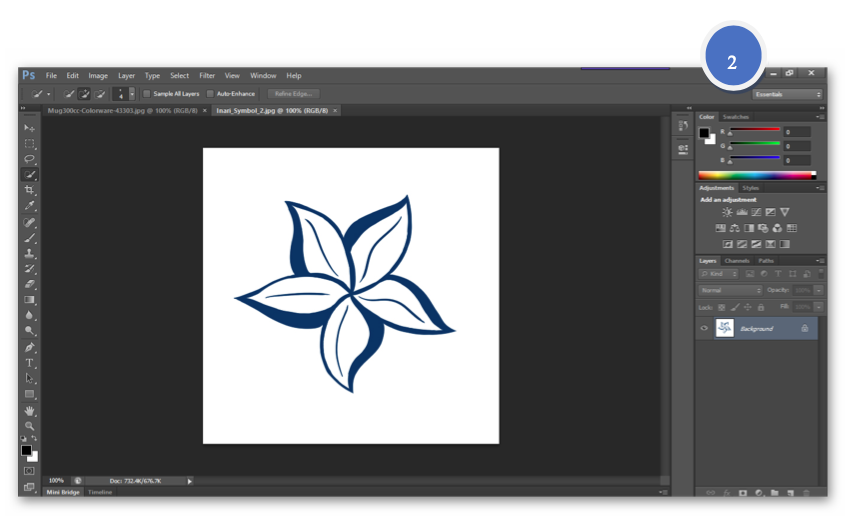
Task: Select the Horizontal Type tool
Action: [x=29, y=362]
